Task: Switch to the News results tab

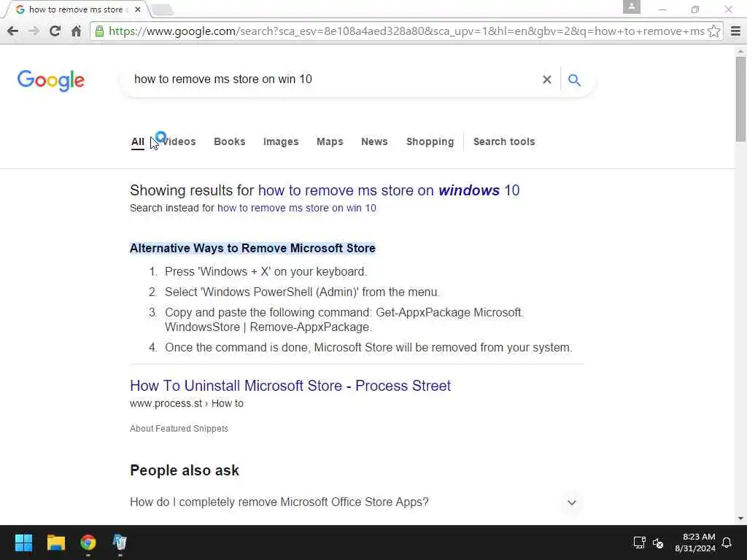Action: pyautogui.click(x=374, y=142)
